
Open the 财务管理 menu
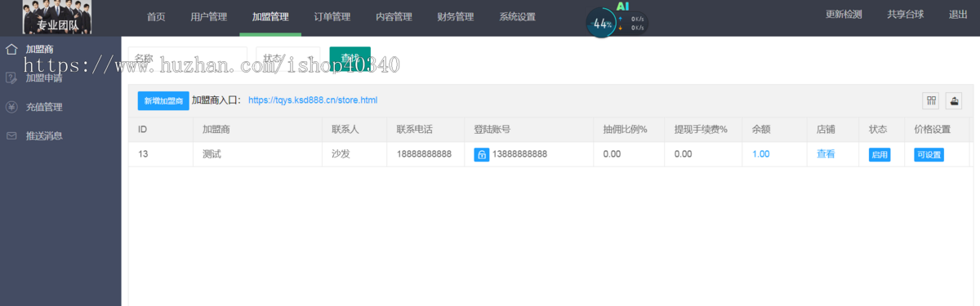456,16
